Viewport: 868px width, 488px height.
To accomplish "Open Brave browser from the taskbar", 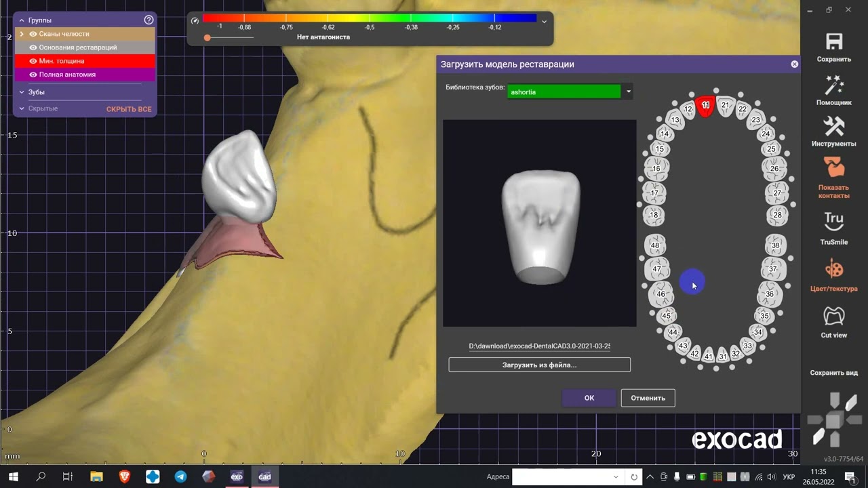I will click(125, 476).
